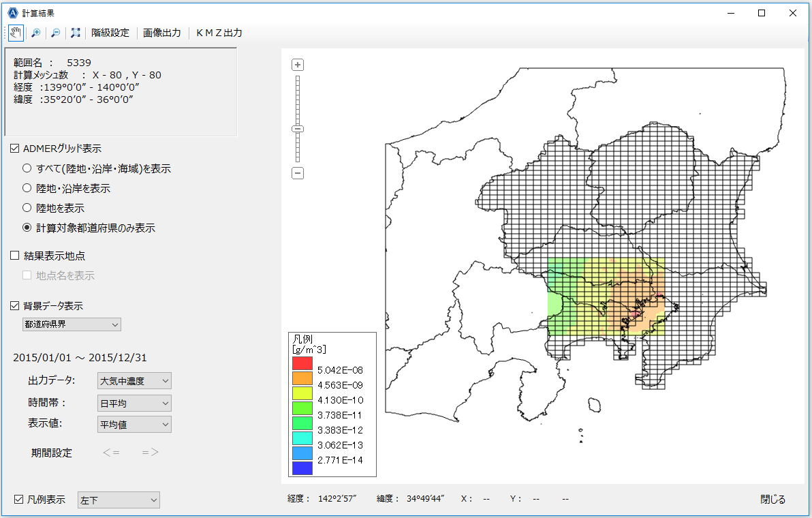Click 期間設定 period settings button

click(x=51, y=453)
